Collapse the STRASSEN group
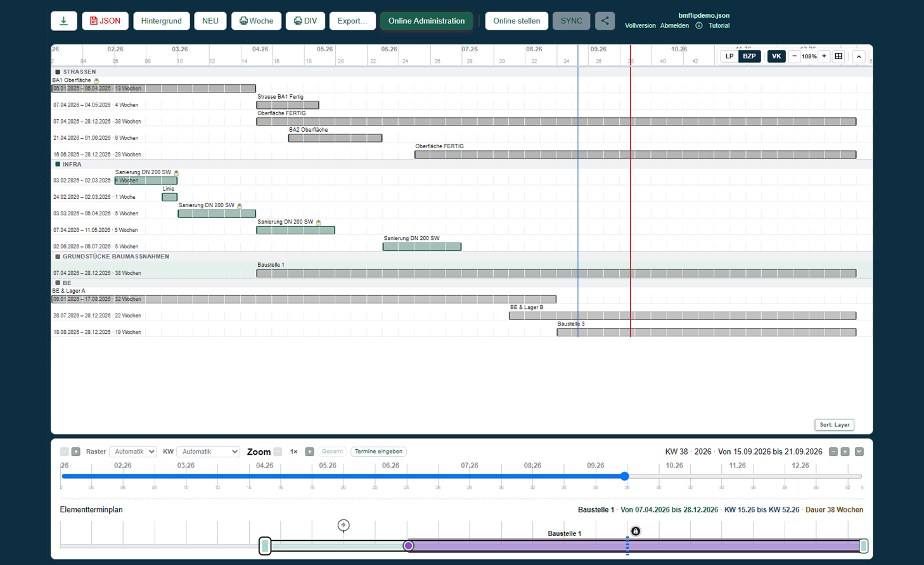 point(58,72)
